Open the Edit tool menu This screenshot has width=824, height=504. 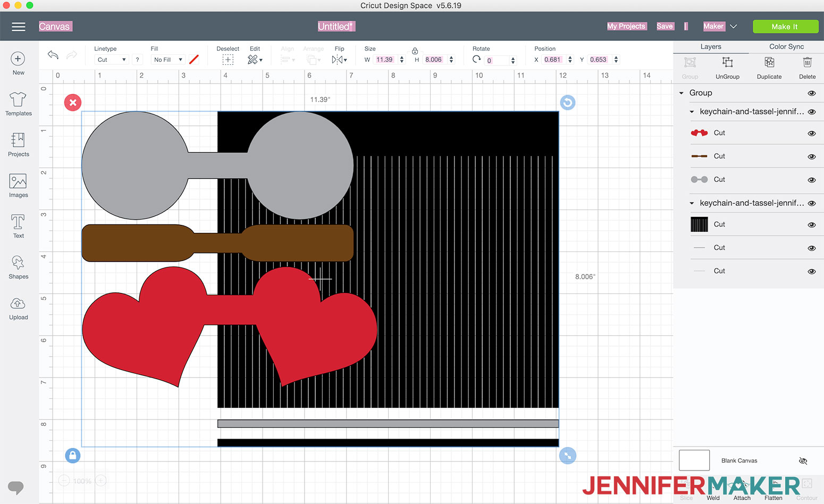255,60
